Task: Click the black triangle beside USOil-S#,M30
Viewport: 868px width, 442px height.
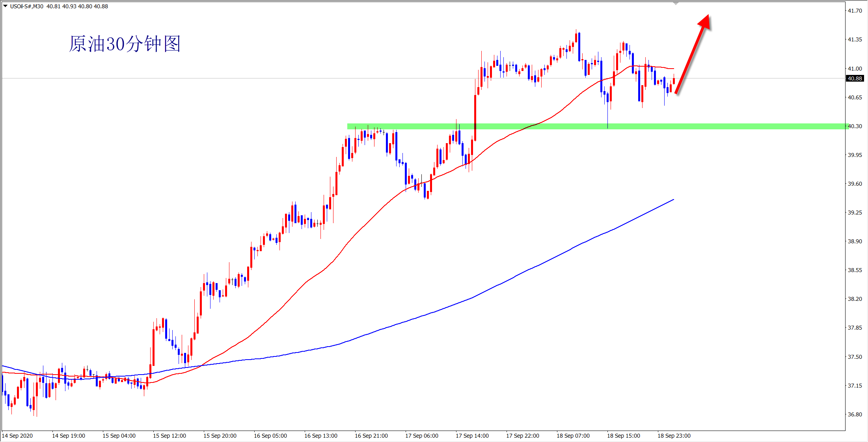Action: 6,6
